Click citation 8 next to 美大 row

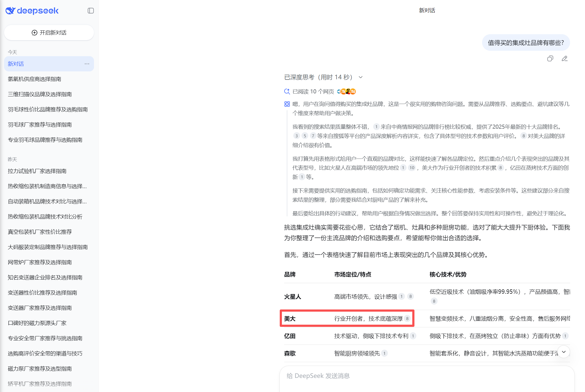click(407, 319)
